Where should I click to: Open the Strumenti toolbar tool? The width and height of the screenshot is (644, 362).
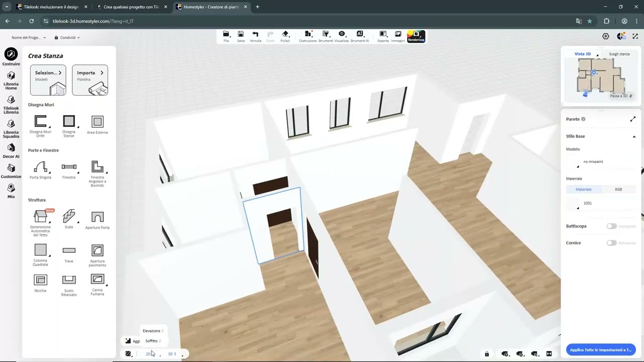click(x=326, y=36)
